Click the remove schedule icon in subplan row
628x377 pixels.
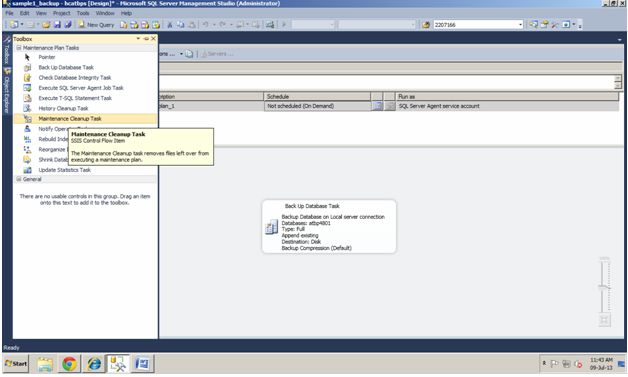389,106
